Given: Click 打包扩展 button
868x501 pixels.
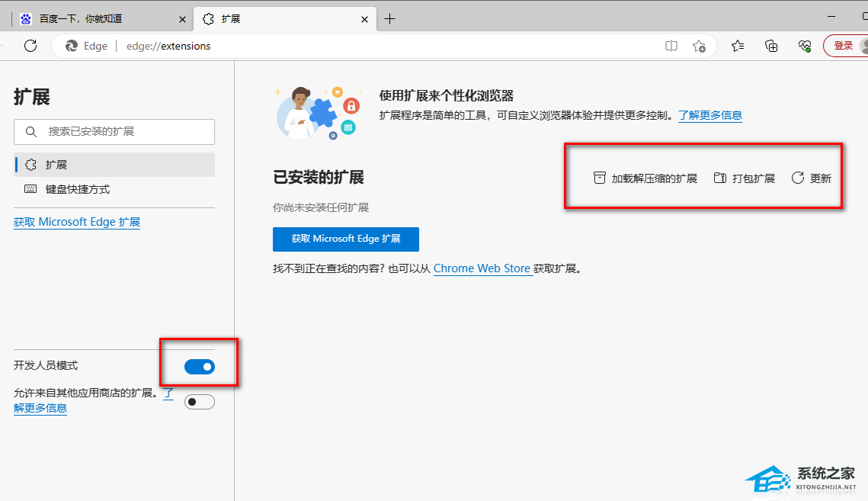Looking at the screenshot, I should [744, 178].
